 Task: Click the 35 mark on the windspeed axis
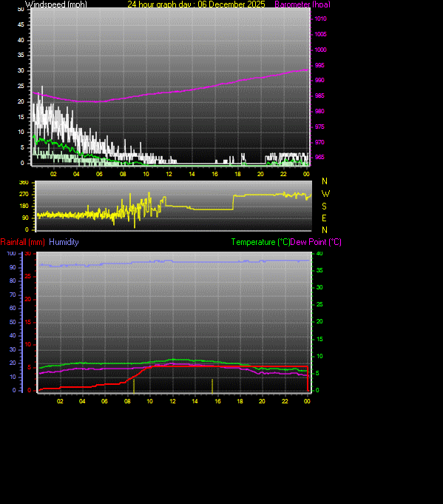pos(21,55)
